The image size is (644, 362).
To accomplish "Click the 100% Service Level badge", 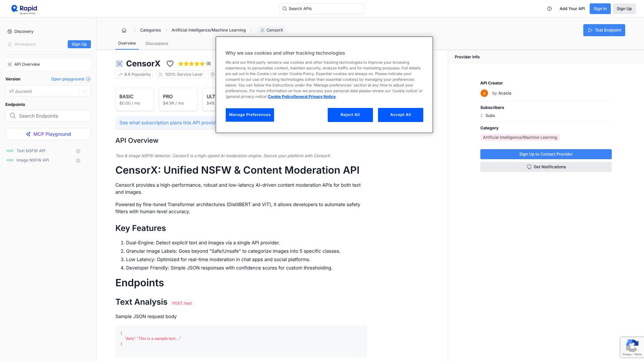I will point(180,74).
